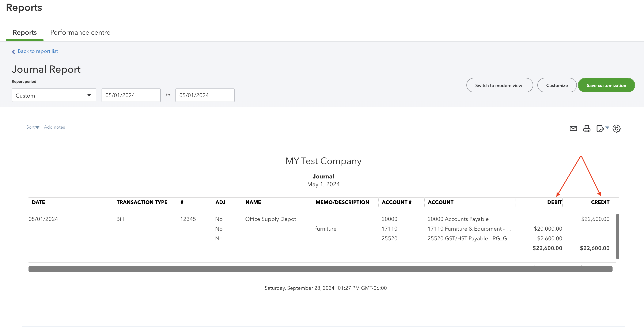Image resolution: width=644 pixels, height=329 pixels.
Task: Click the Switch to modern view button
Action: [499, 85]
